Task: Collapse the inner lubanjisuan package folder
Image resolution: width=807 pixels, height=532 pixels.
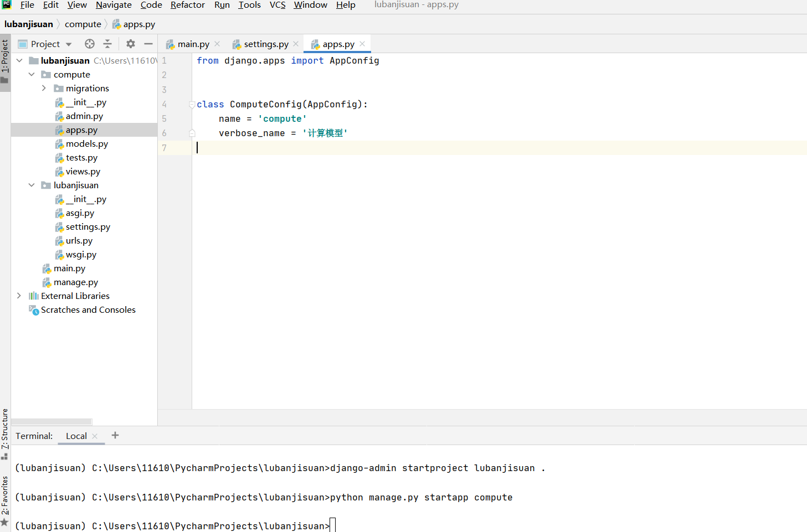Action: point(32,185)
